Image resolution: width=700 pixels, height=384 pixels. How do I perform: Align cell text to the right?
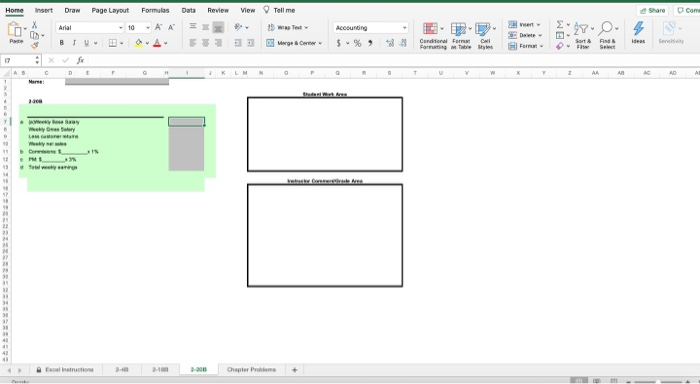click(x=218, y=43)
